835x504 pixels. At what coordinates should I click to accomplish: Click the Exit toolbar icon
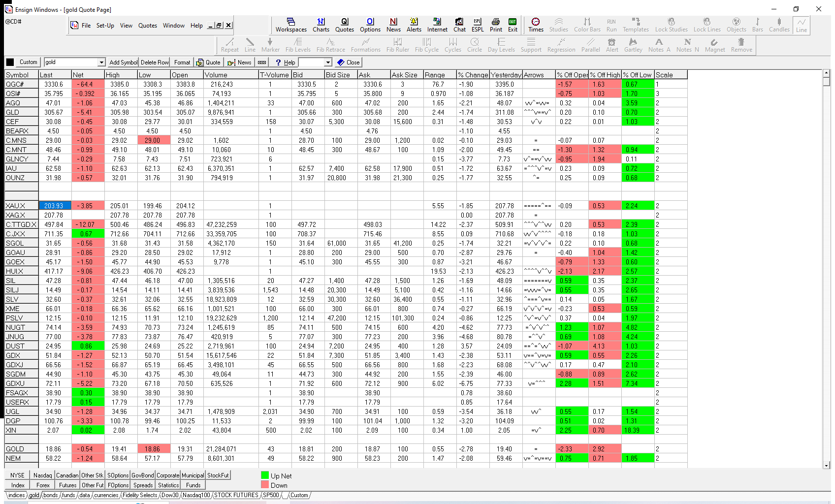tap(513, 25)
